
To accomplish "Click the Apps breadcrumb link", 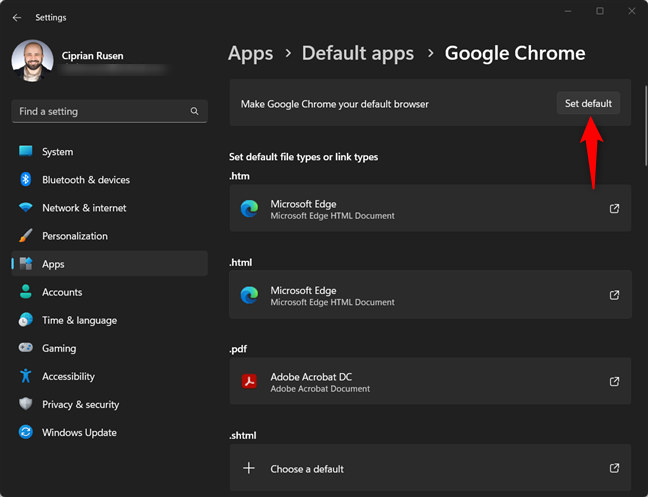I will (250, 53).
